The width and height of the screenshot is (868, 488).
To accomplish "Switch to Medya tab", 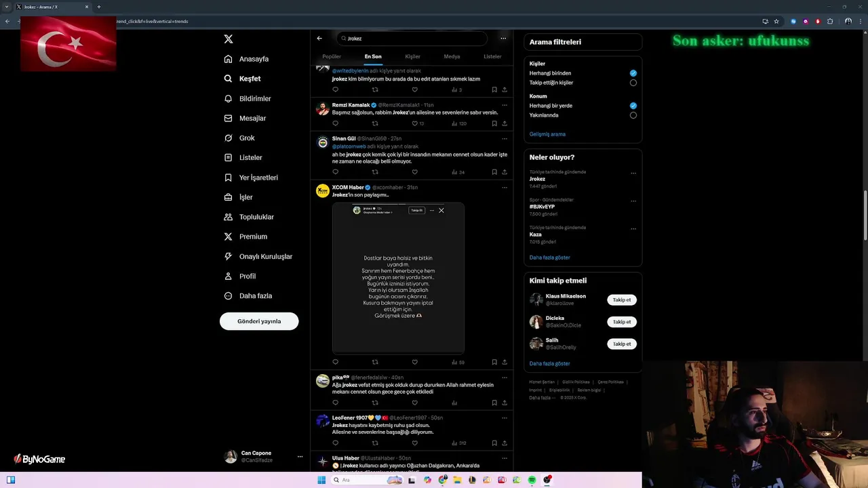I will click(452, 57).
